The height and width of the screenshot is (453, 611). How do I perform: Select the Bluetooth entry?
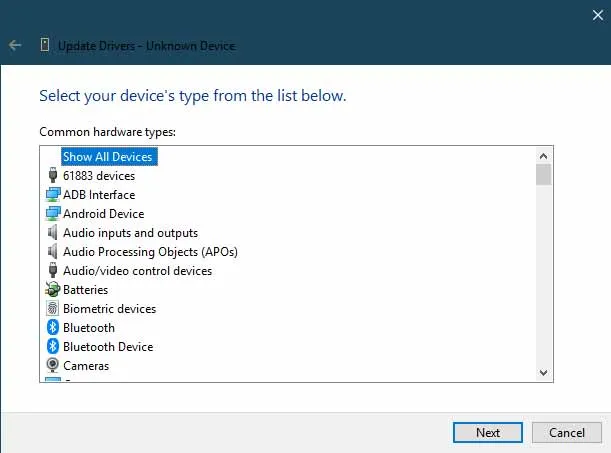(x=89, y=328)
